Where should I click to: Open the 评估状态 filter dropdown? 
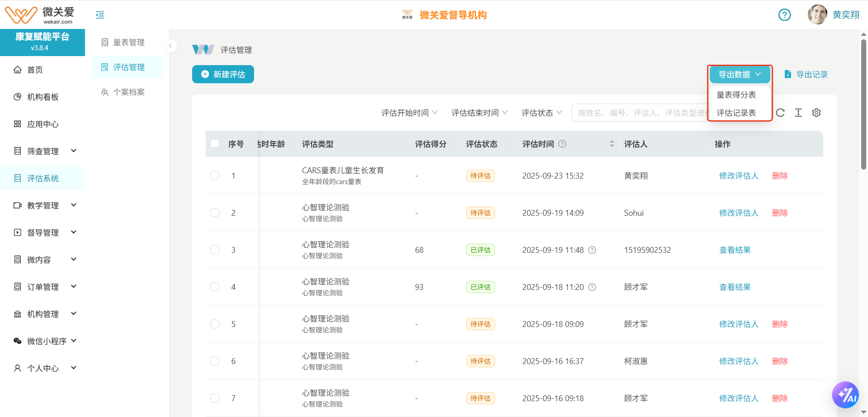point(541,113)
